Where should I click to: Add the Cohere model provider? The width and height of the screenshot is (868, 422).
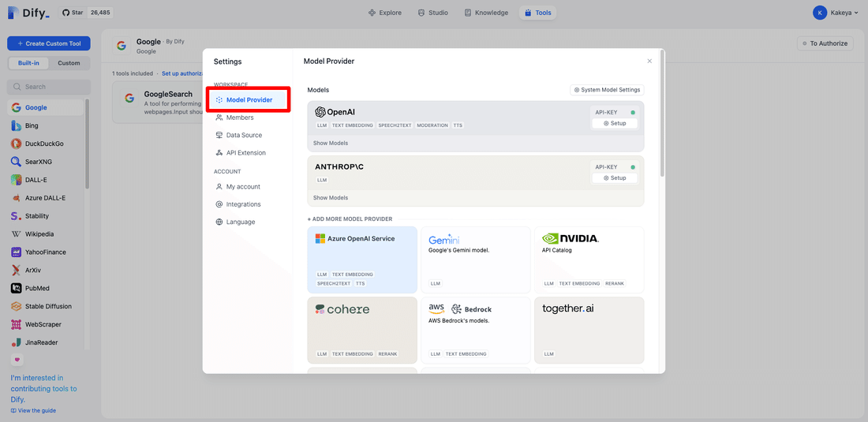pos(363,331)
